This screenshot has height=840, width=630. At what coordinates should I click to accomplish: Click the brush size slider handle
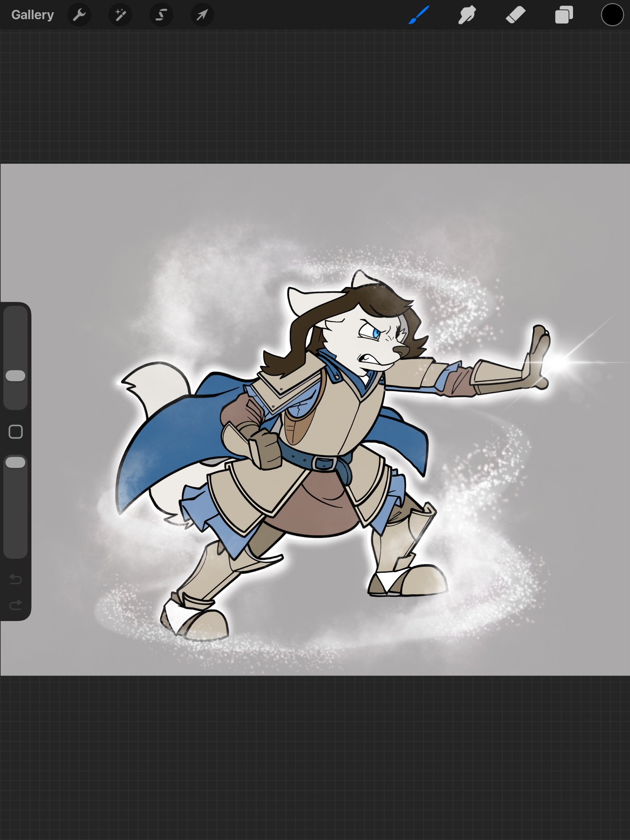point(16,376)
